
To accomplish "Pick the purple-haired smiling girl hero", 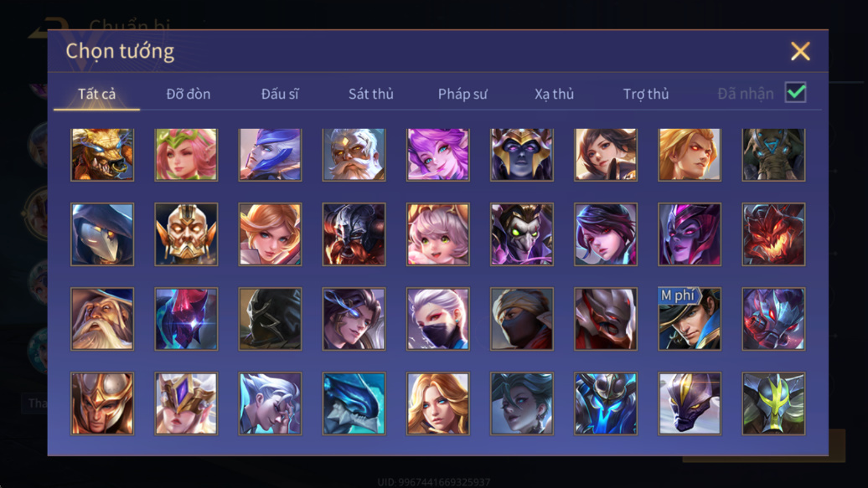I will [x=438, y=155].
